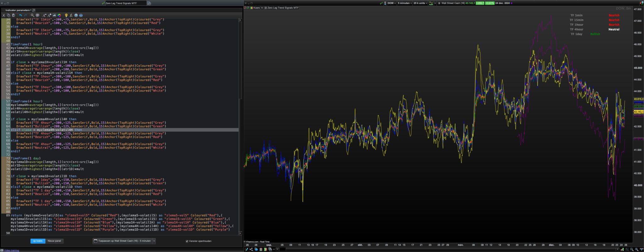The width and height of the screenshot is (644, 252).
Task: Click the 24 dec. 2024 date in chart header
Action: tap(502, 3)
